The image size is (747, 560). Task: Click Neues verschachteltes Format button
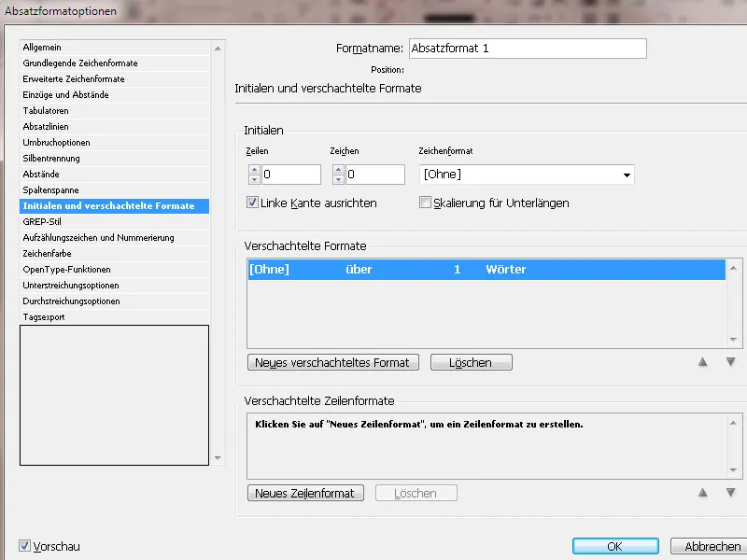[x=333, y=362]
